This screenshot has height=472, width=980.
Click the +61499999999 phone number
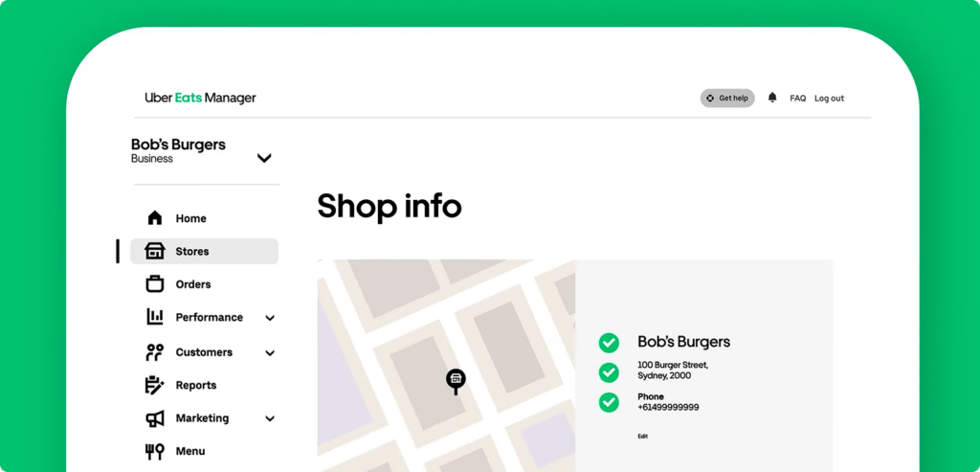(668, 408)
